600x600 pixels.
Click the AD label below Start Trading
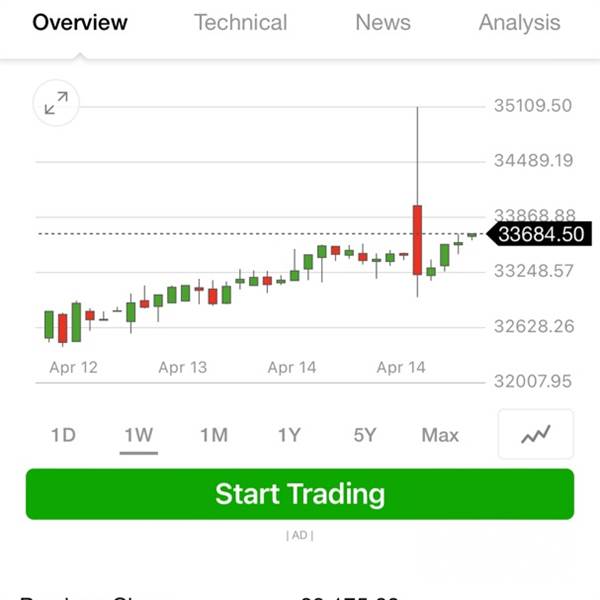tap(300, 535)
